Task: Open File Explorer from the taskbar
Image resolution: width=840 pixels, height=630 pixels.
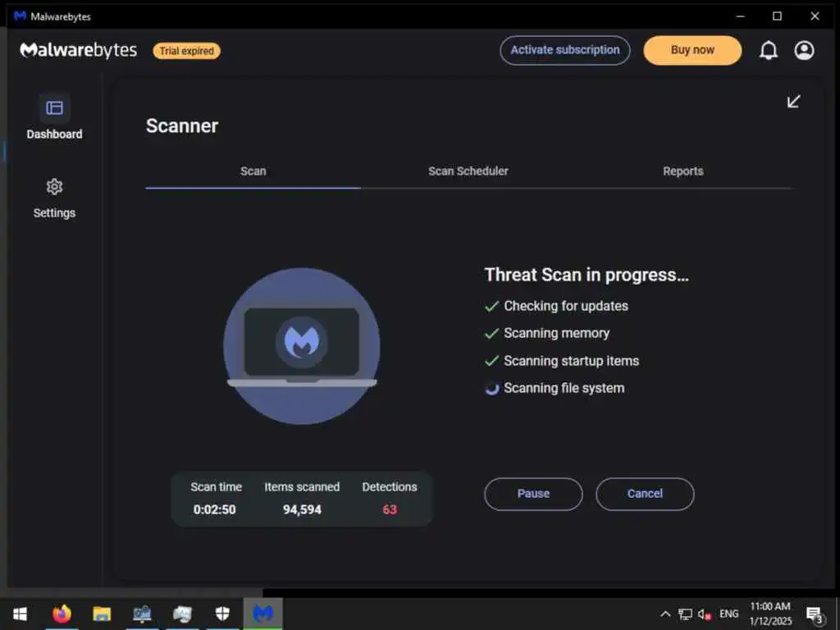Action: tap(102, 614)
